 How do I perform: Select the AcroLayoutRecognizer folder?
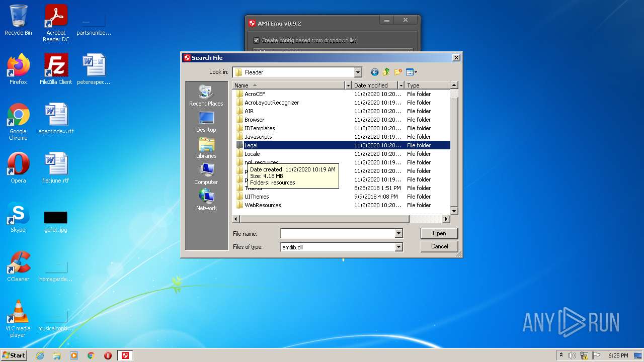coord(272,103)
